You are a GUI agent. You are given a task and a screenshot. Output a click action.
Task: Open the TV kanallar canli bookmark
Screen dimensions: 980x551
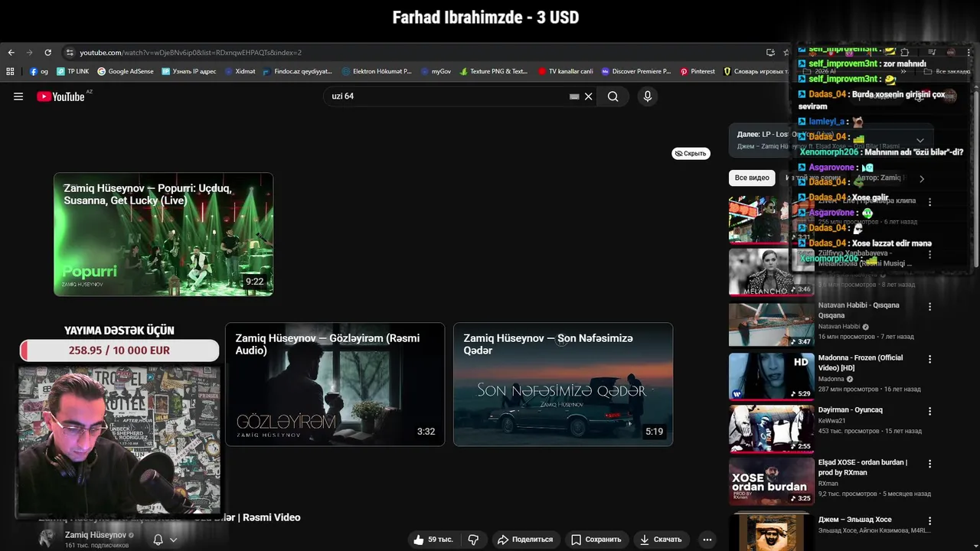pyautogui.click(x=566, y=71)
